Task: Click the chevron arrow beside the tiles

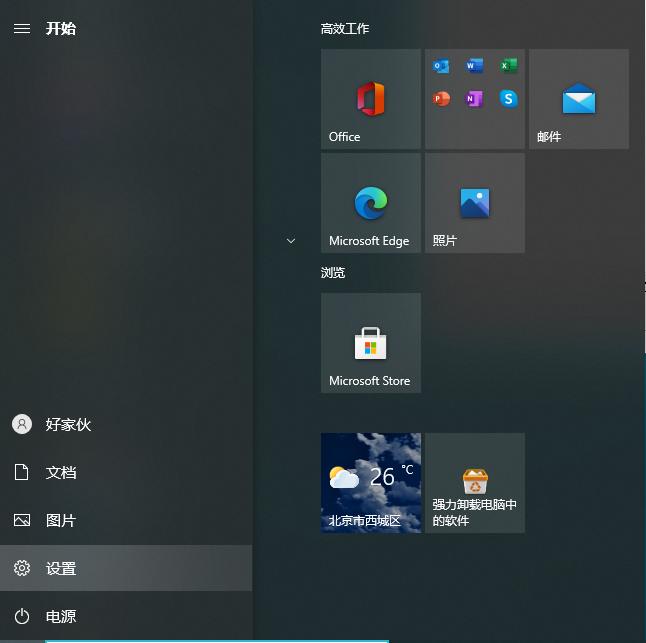Action: (x=291, y=241)
